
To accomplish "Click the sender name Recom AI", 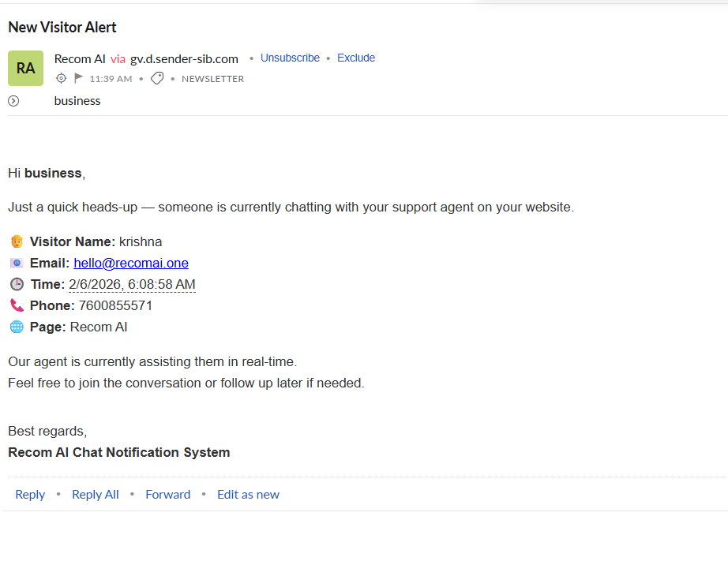I will (x=80, y=59).
